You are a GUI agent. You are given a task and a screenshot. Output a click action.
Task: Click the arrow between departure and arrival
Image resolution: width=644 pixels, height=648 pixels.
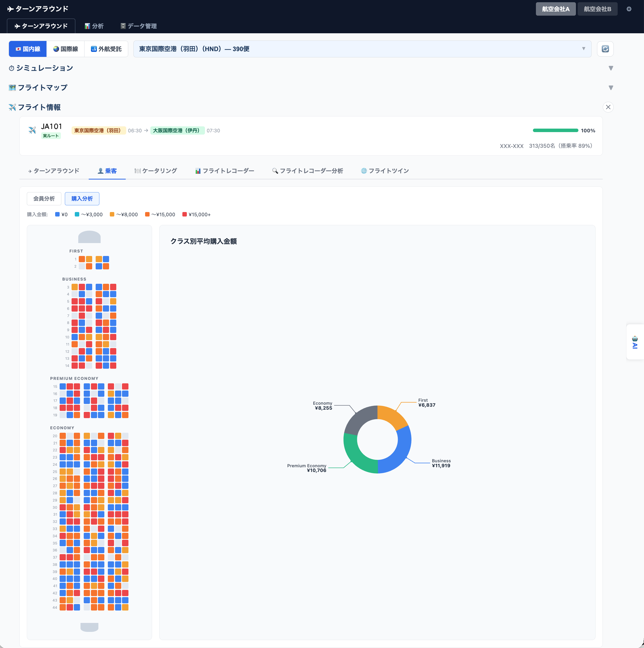146,131
